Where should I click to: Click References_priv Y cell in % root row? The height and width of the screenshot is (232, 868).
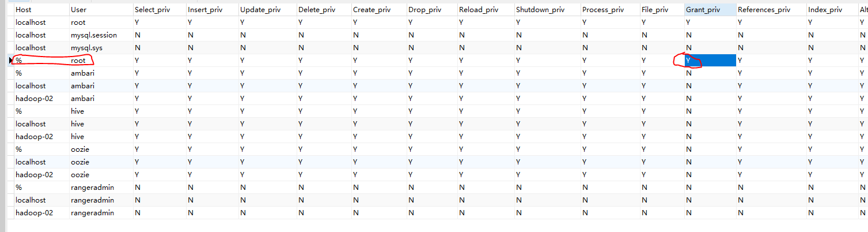pos(771,61)
